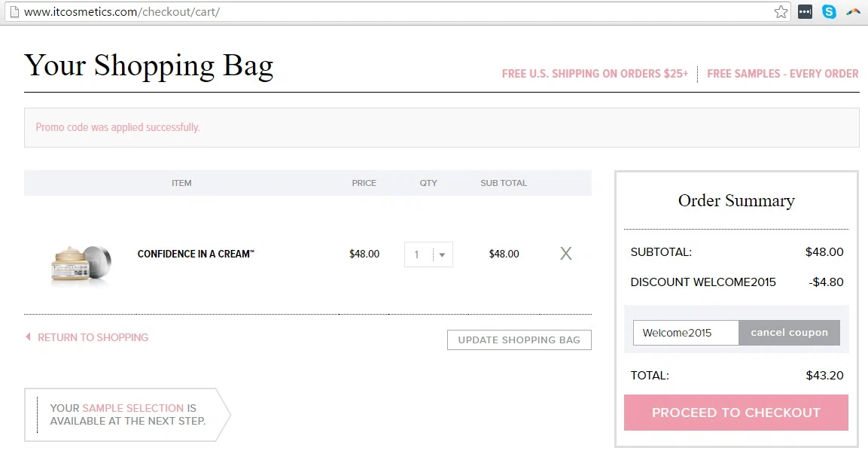Screen dimensions: 868x457
Task: Click the Sample Selection link
Action: tap(132, 408)
